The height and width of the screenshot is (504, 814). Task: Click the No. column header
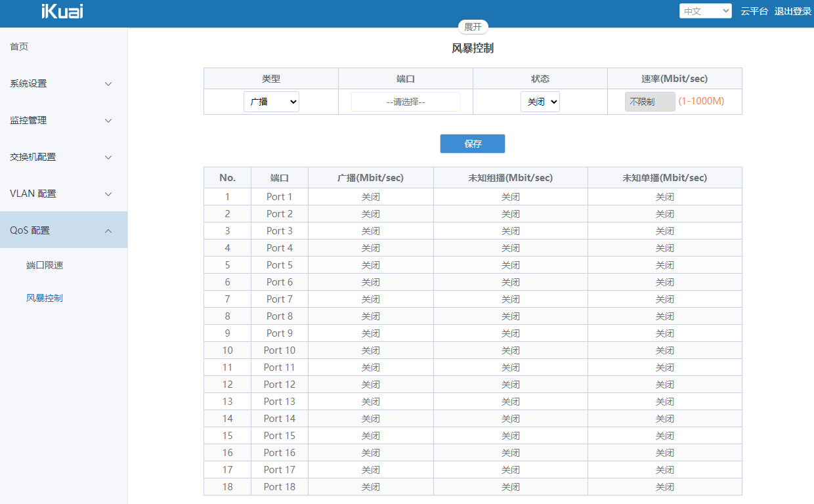[227, 178]
